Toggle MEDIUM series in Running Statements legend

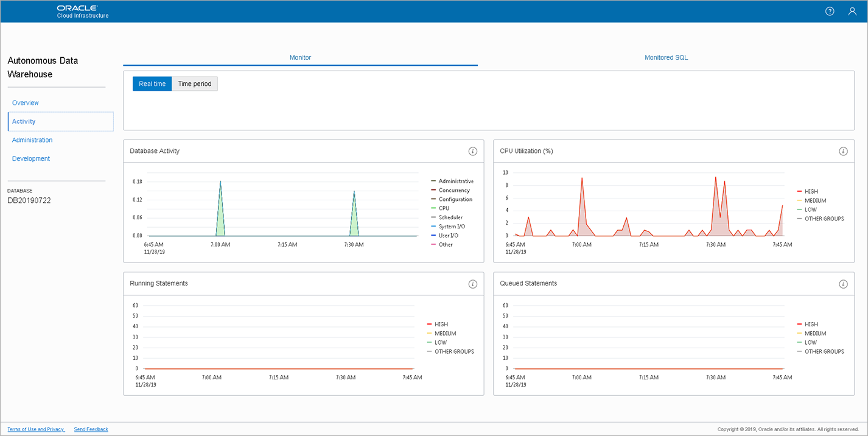(441, 334)
